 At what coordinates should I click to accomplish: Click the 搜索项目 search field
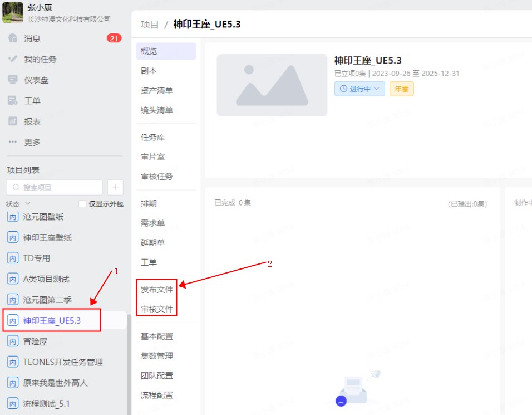(55, 187)
